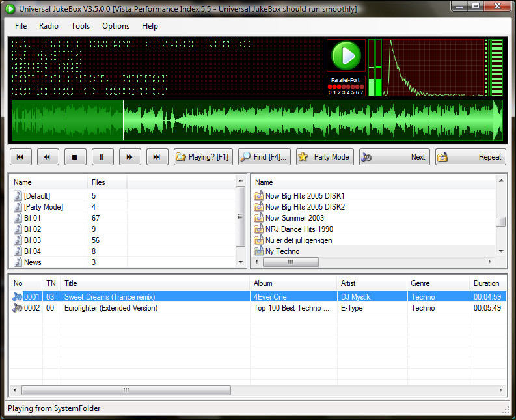
Task: Click the Nu er det jul igen-igen folder icon
Action: point(259,240)
